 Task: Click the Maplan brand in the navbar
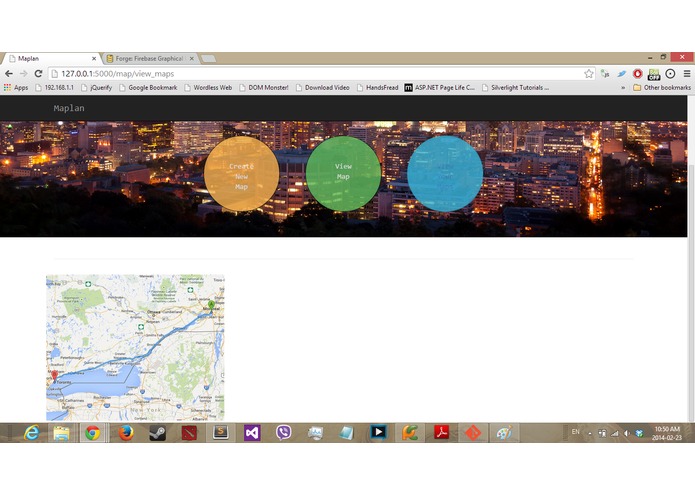pos(69,108)
